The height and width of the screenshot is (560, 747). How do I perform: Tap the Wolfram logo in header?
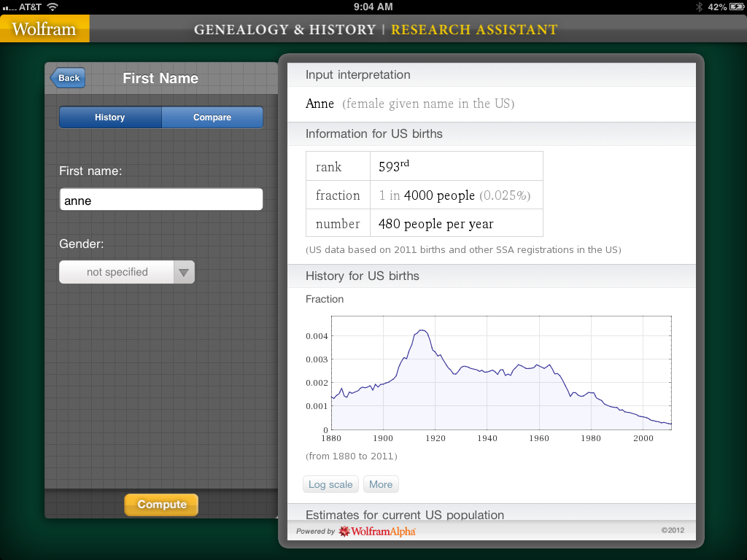(44, 29)
